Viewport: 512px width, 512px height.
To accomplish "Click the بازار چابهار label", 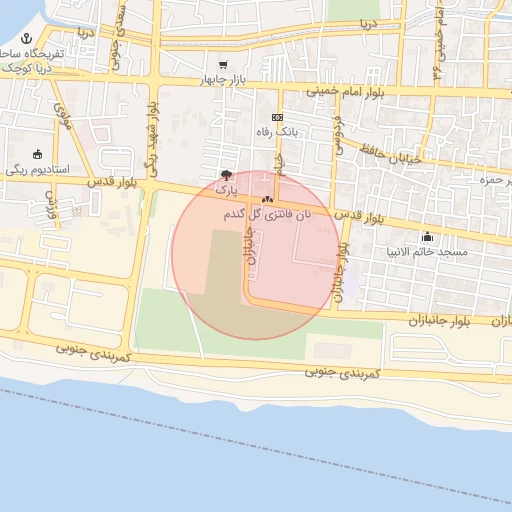I will click(x=223, y=80).
